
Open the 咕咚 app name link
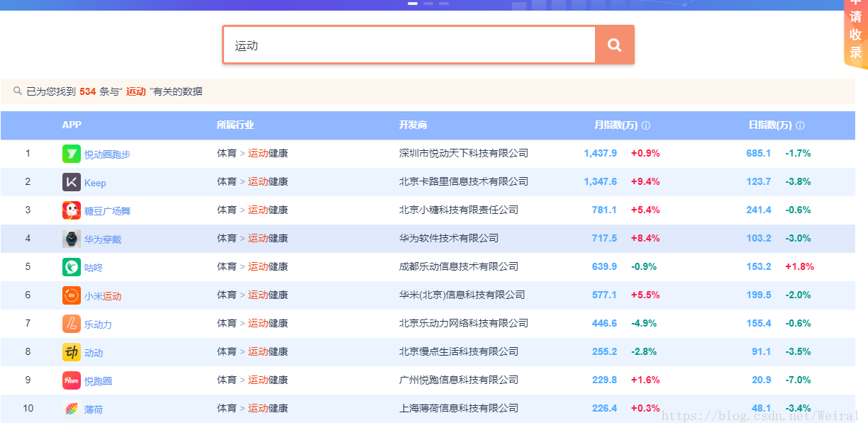tap(94, 268)
